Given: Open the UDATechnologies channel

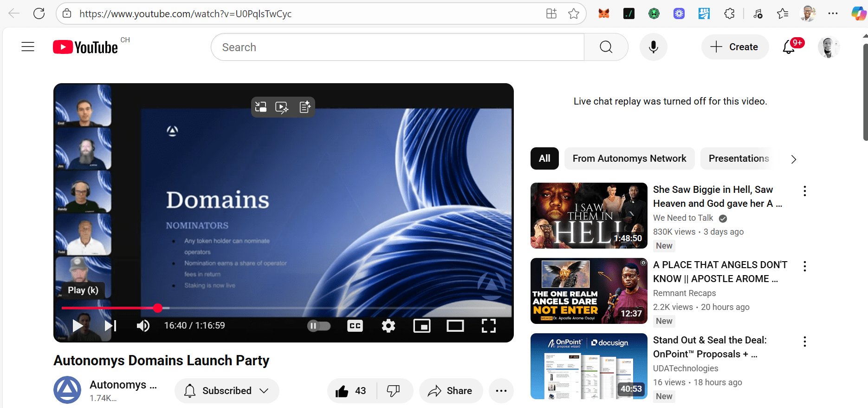Looking at the screenshot, I should coord(686,369).
